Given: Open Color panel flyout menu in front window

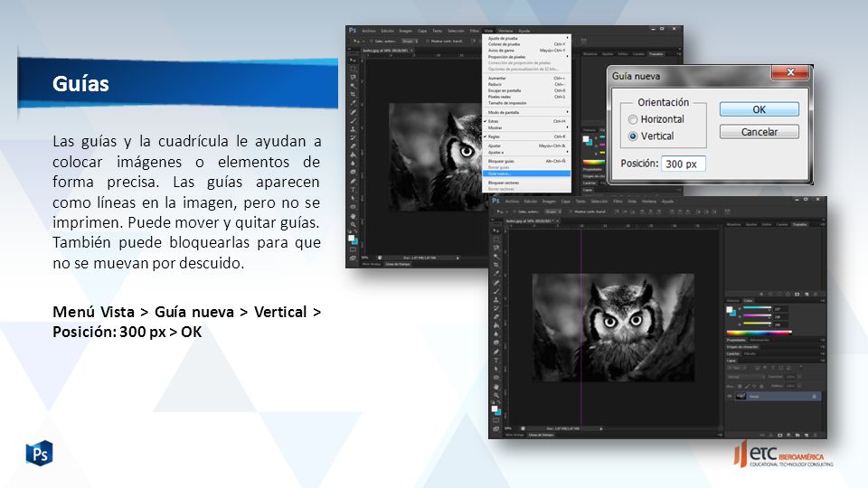Looking at the screenshot, I should coord(822,300).
